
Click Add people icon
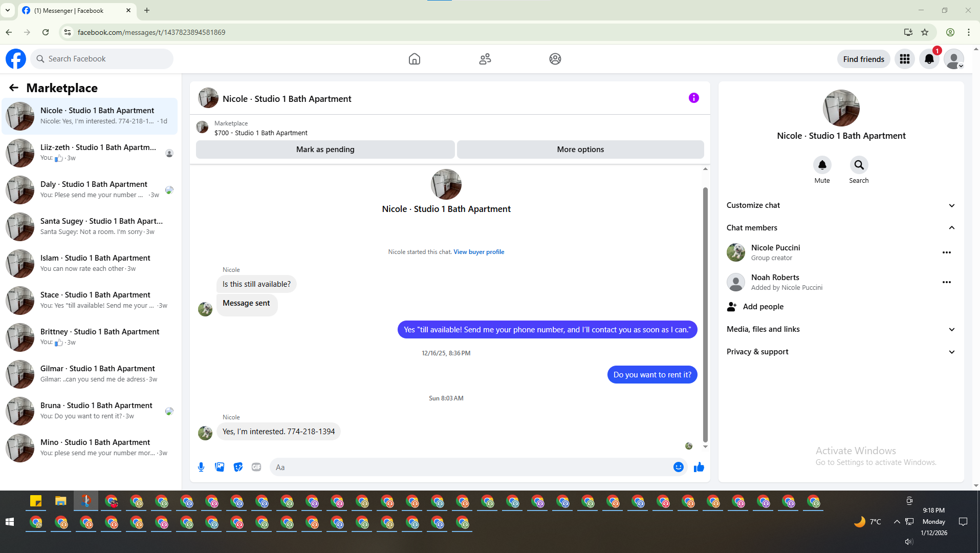(x=732, y=307)
